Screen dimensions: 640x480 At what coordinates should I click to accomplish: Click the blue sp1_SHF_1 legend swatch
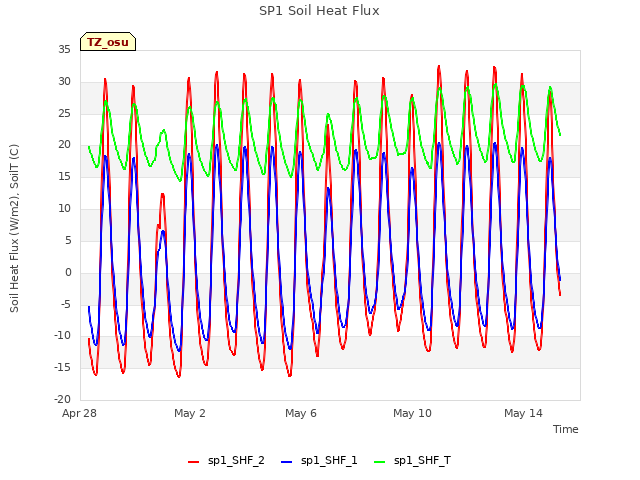pyautogui.click(x=287, y=462)
